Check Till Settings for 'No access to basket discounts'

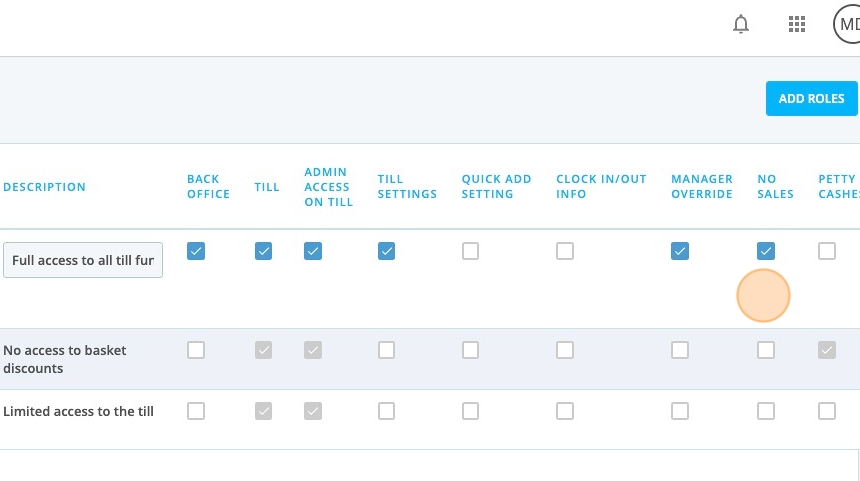pyautogui.click(x=386, y=350)
